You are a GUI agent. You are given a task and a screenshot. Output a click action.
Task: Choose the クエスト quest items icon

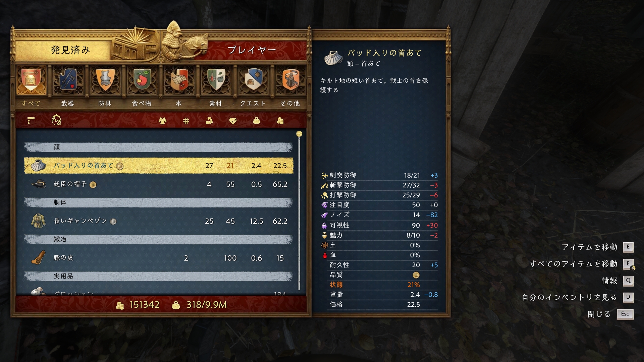pyautogui.click(x=253, y=80)
